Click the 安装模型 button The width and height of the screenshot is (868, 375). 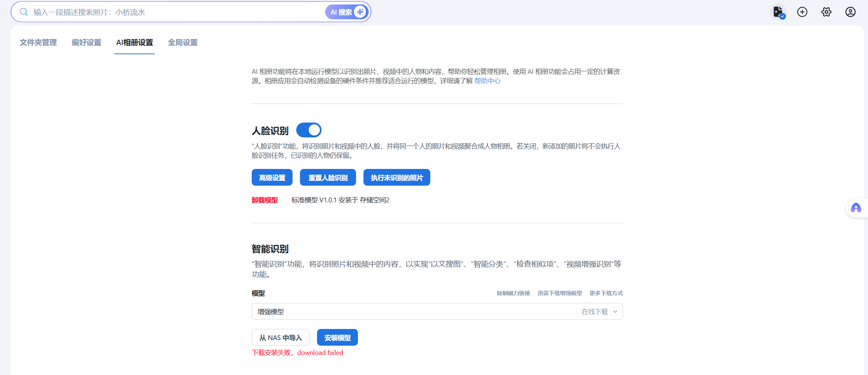[337, 337]
